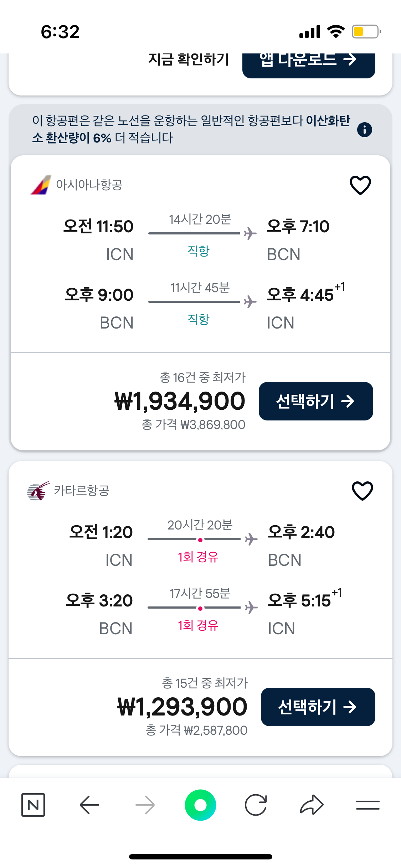Viewport: 401px width, 868px height.
Task: Open the browser hamburger menu
Action: click(x=367, y=805)
